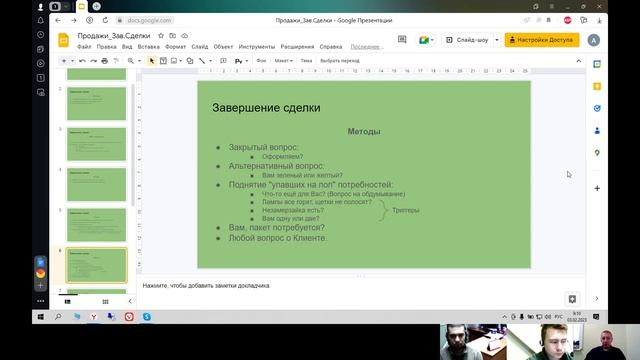Switch to filmstrip view
The image size is (640, 360).
tap(68, 302)
